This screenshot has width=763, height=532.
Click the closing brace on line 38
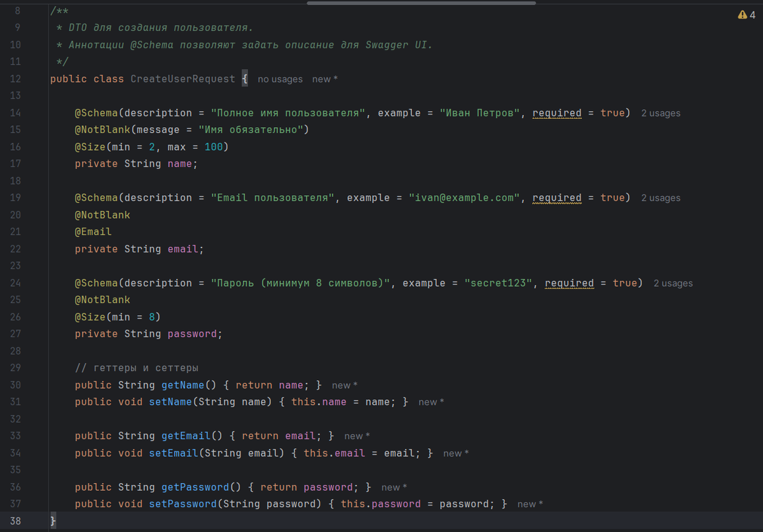53,521
